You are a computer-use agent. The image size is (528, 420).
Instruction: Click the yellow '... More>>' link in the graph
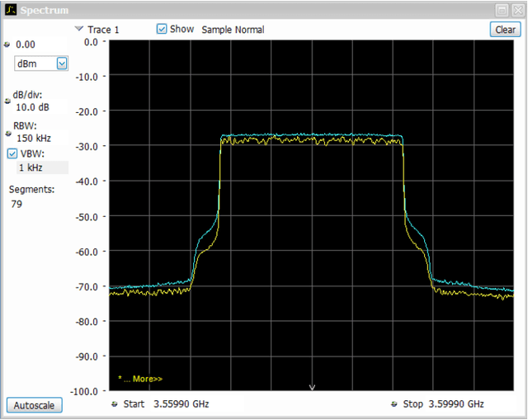140,379
